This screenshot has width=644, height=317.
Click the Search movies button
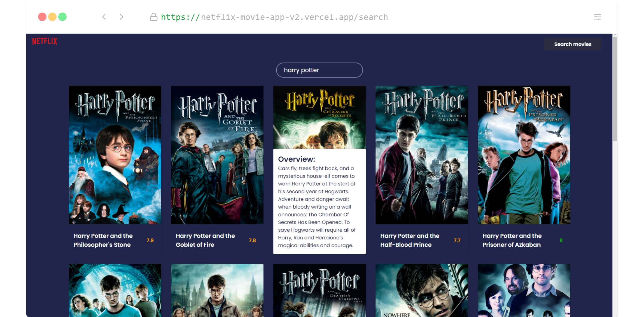[x=573, y=44]
